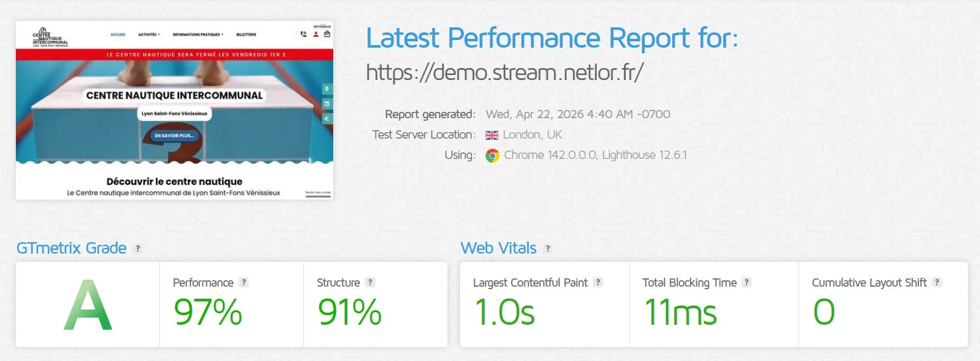This screenshot has width=980, height=361.
Task: Click the Chrome browser logo icon
Action: tap(492, 156)
